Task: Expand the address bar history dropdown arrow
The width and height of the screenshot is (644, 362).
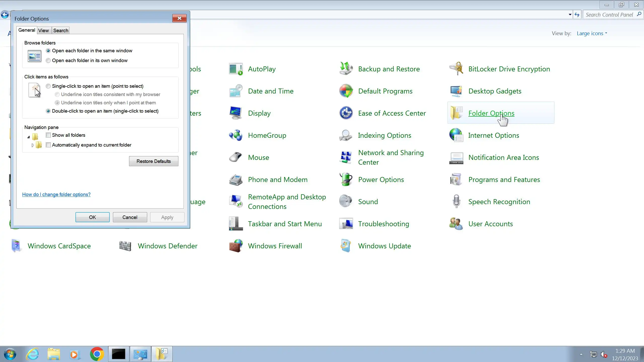Action: point(570,15)
